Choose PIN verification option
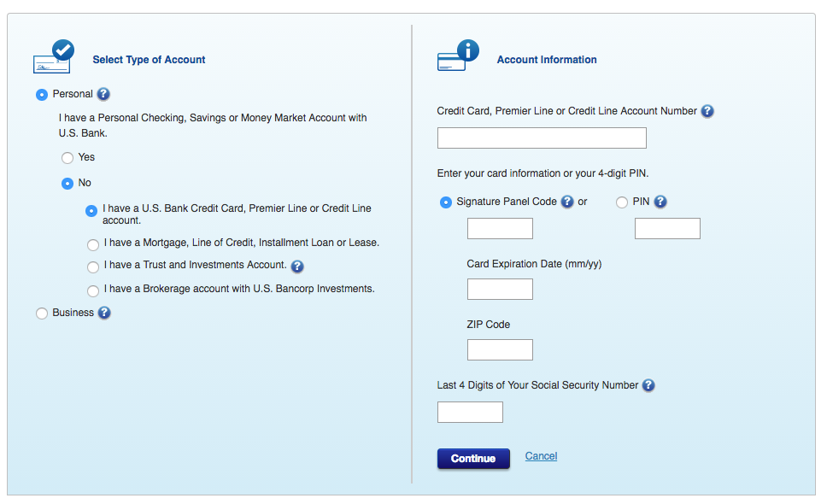827x504 pixels. [622, 202]
